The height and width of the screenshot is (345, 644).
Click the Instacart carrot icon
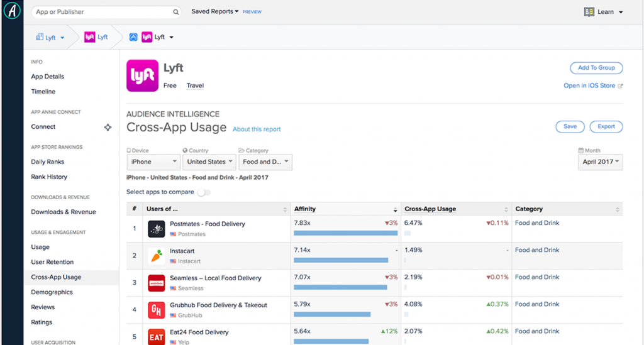pos(156,256)
